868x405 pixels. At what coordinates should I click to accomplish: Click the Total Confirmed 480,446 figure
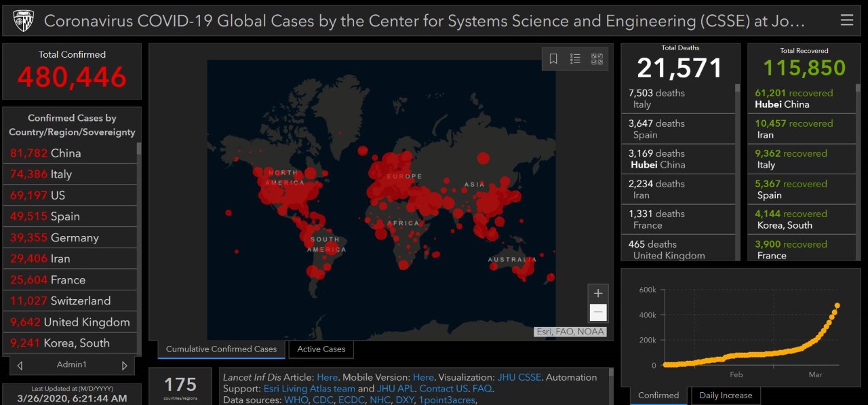[72, 77]
